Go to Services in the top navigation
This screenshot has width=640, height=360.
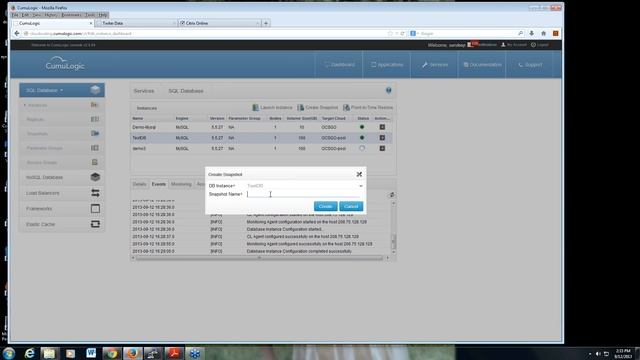coord(435,64)
